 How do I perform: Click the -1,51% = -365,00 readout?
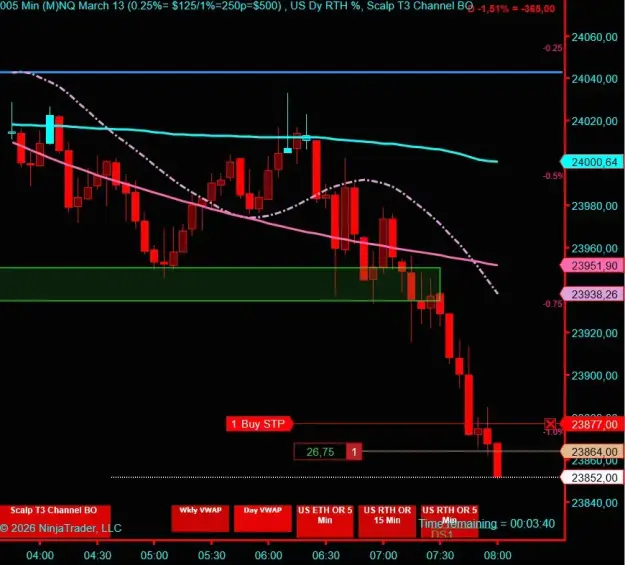point(512,9)
